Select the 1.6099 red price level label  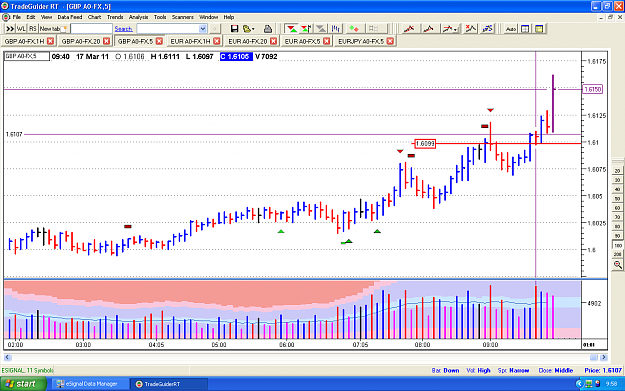click(425, 143)
